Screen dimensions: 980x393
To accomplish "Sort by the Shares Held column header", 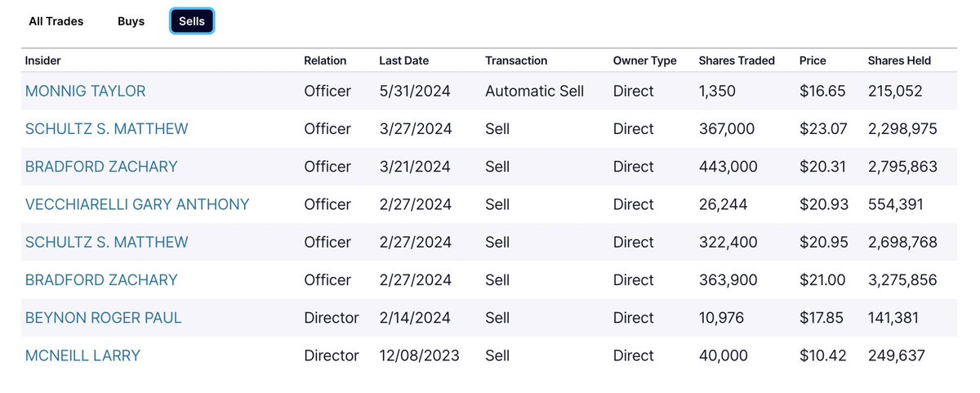I will coord(899,60).
